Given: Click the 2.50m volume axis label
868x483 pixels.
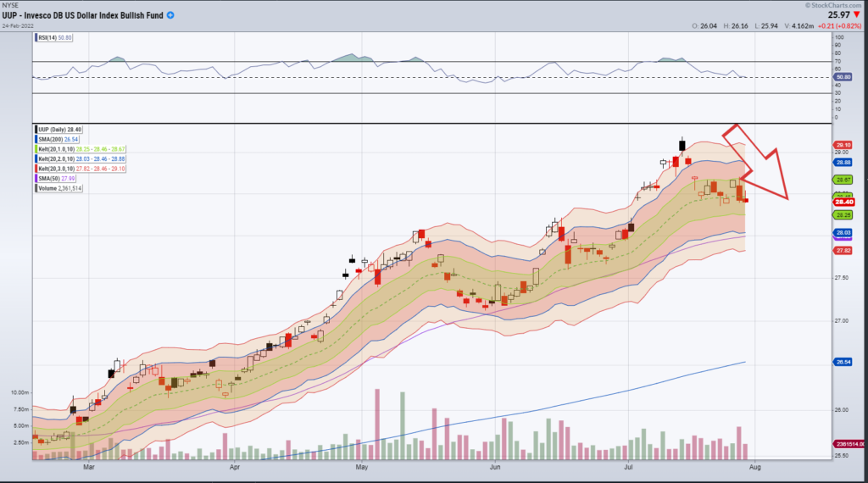Looking at the screenshot, I should pyautogui.click(x=21, y=442).
